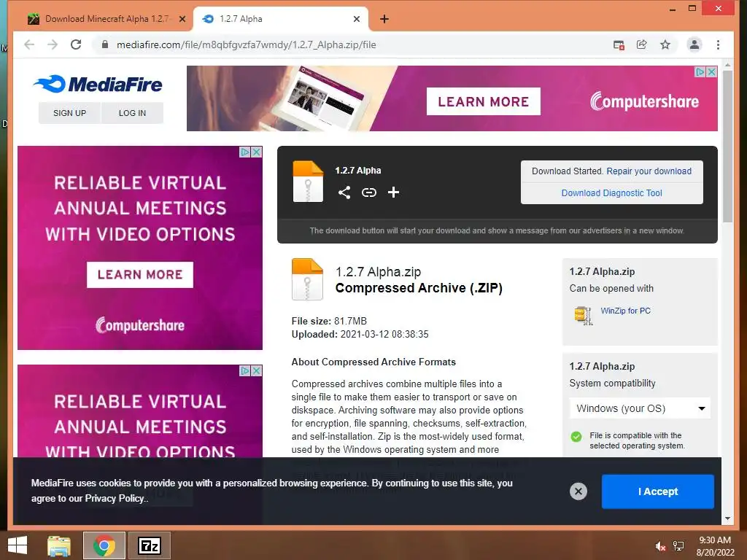Click the WinZip icon
Image resolution: width=747 pixels, height=560 pixels.
tap(583, 315)
